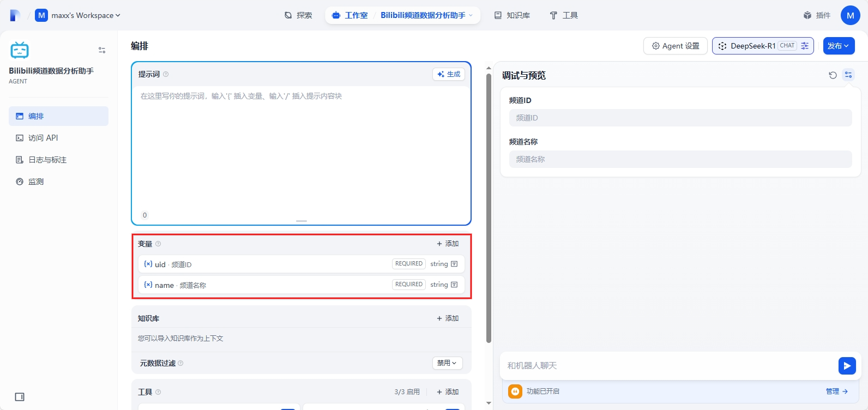Screen dimensions: 868x410
Task: Focus the 频道名称 input field
Action: [680, 159]
